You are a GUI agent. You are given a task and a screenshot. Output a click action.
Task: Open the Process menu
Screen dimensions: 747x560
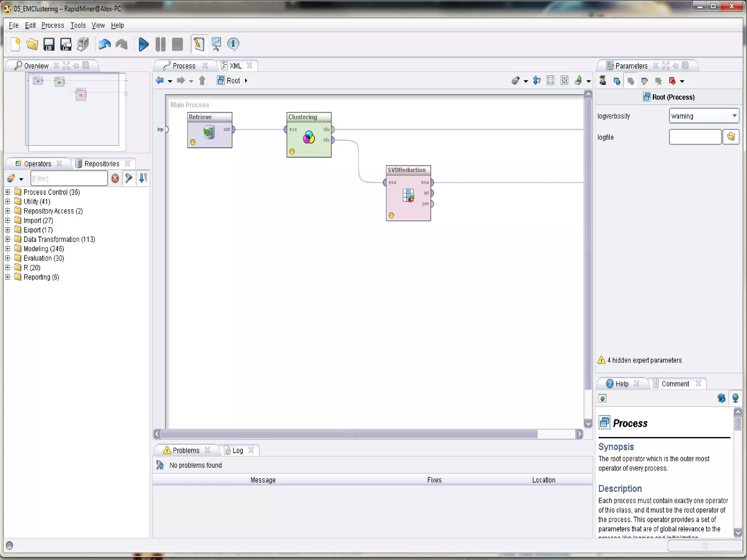pyautogui.click(x=53, y=25)
